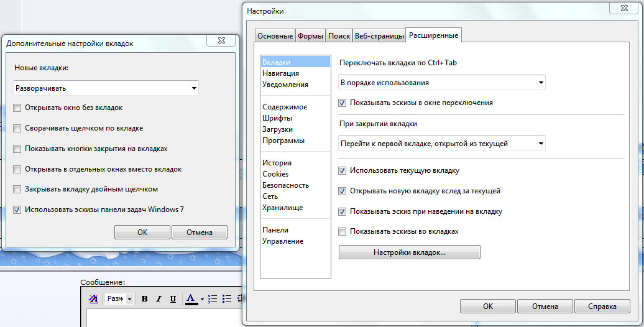Click the "Справка" help button

[x=602, y=306]
